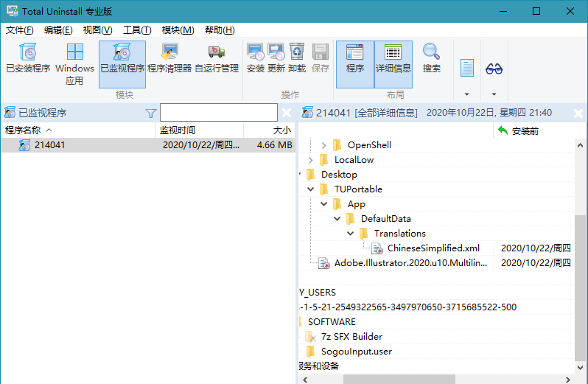Click the Update (更新) action icon
588x384 pixels.
point(276,58)
